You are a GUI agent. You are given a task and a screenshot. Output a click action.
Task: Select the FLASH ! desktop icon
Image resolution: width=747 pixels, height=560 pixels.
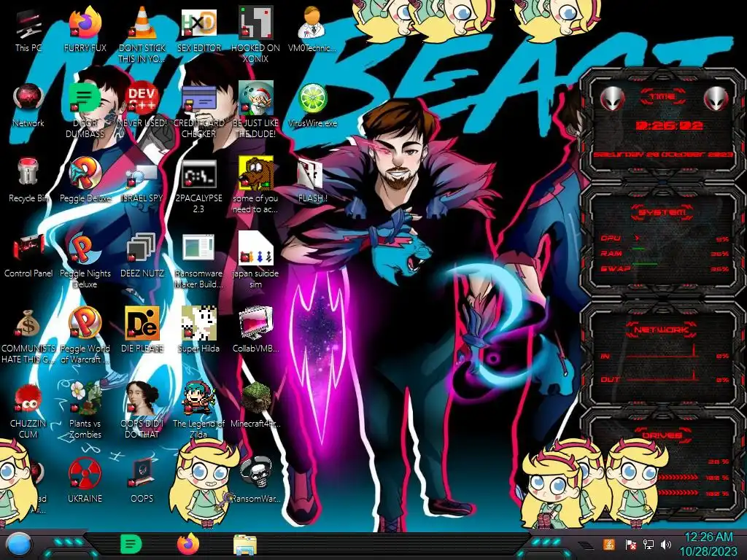point(312,180)
